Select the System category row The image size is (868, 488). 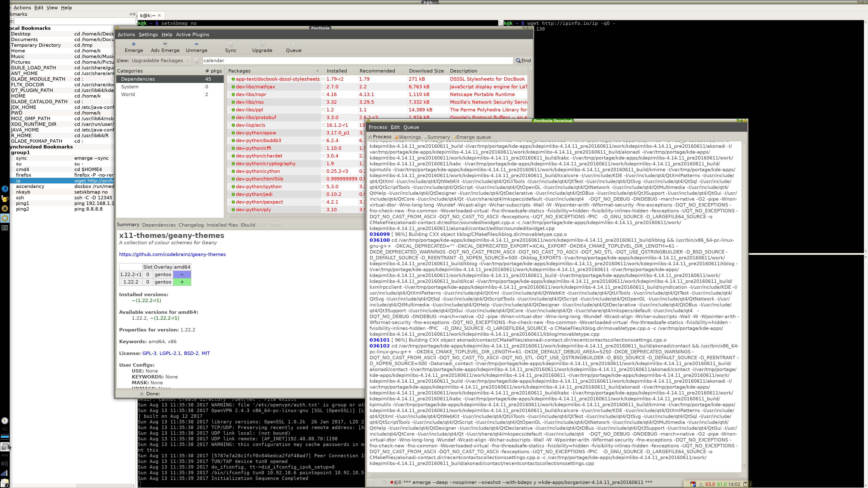[x=170, y=87]
